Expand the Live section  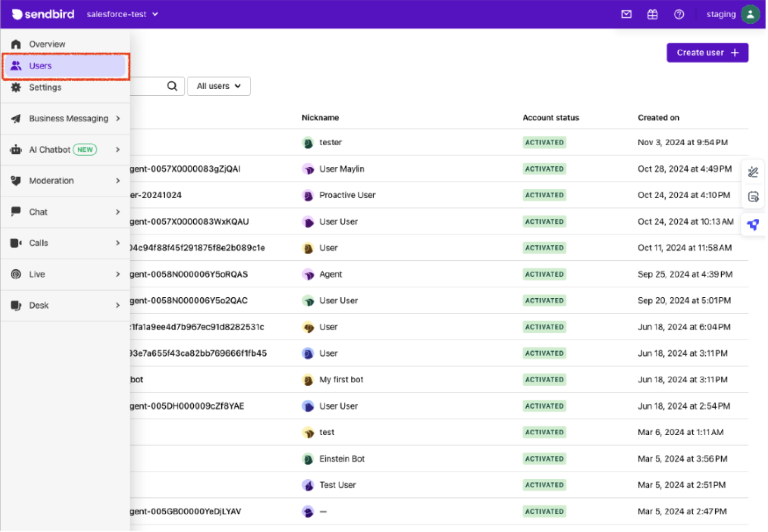[x=65, y=275]
